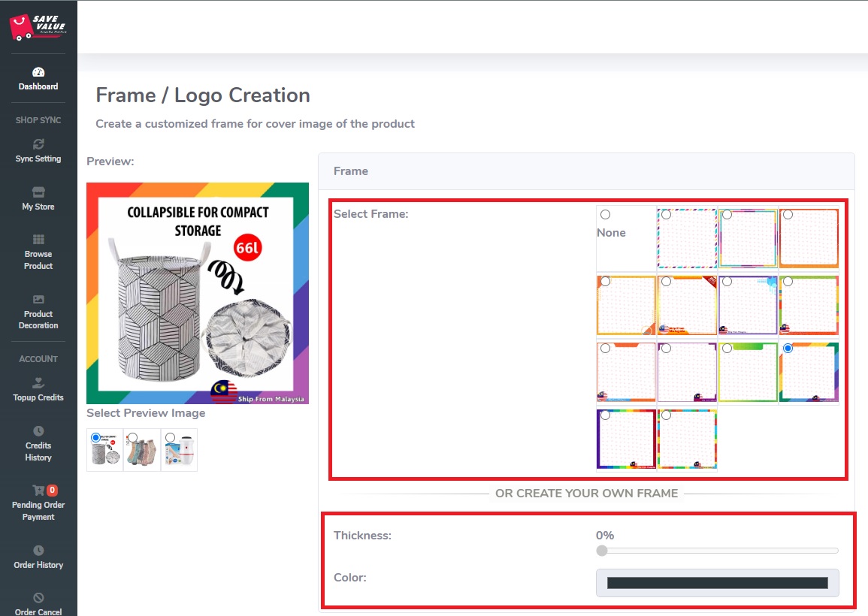This screenshot has height=616, width=868.
Task: Open the frame Color picker swatch
Action: point(717,583)
